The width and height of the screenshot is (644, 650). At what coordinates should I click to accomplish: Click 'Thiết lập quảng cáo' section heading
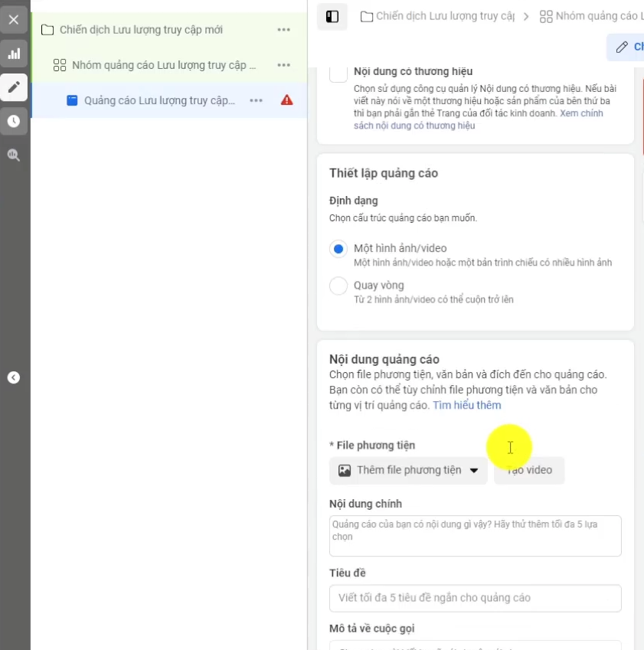[384, 173]
